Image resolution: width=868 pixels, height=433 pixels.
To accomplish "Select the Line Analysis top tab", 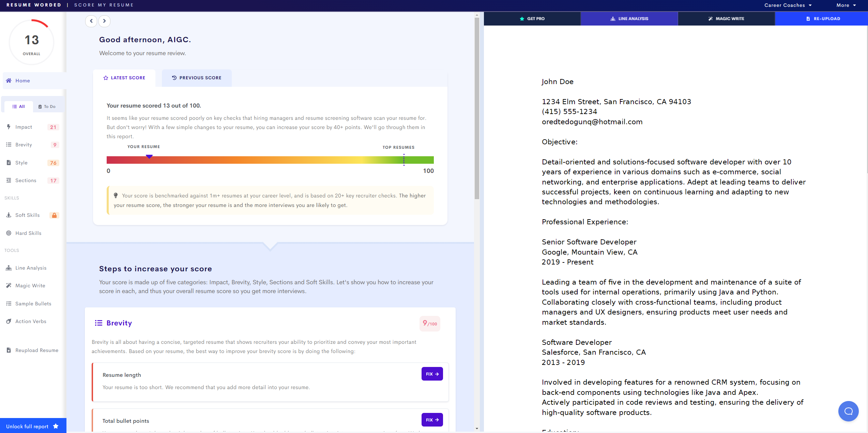I will point(629,19).
